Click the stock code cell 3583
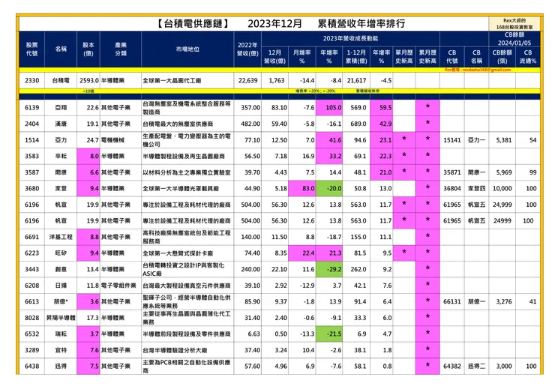Screen dimensions: 555x392 coord(31,156)
